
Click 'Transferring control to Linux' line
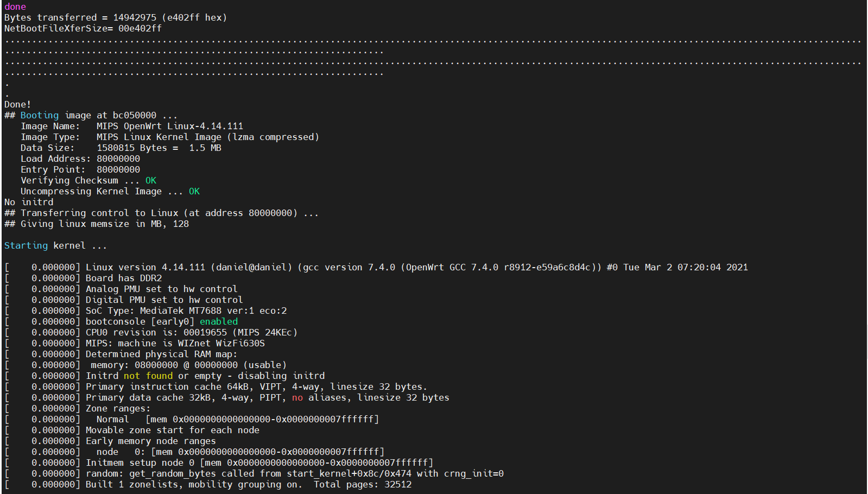click(x=161, y=213)
